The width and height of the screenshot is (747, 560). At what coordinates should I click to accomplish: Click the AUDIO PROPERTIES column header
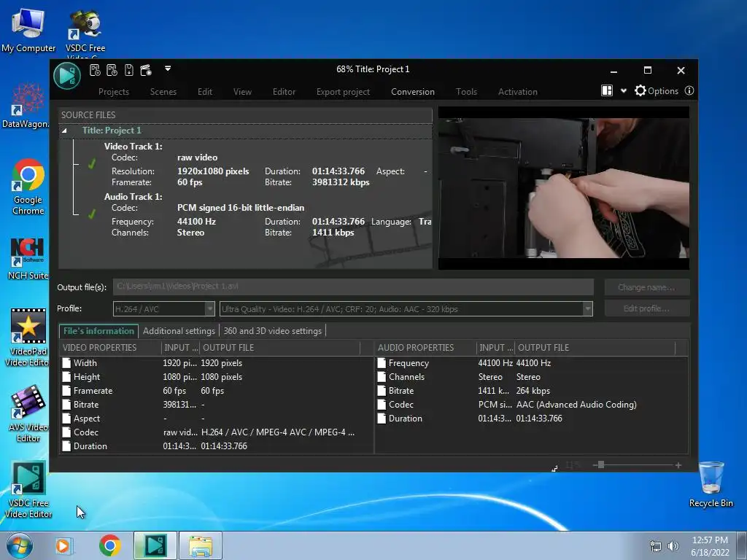coord(425,348)
